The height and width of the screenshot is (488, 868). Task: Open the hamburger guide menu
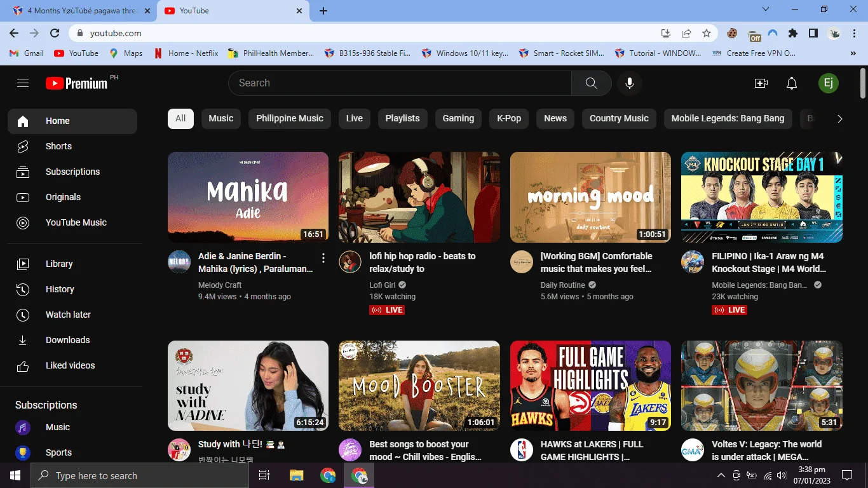[x=23, y=83]
